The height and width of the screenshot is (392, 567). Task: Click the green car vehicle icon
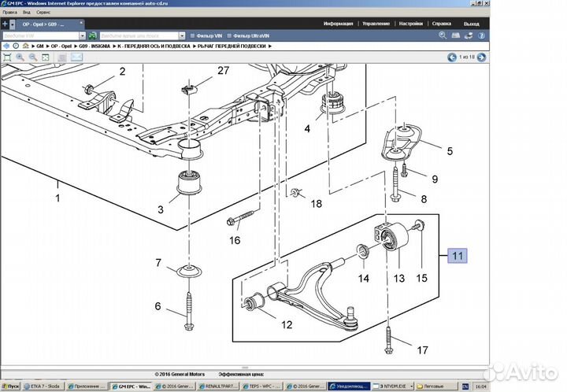(93, 36)
